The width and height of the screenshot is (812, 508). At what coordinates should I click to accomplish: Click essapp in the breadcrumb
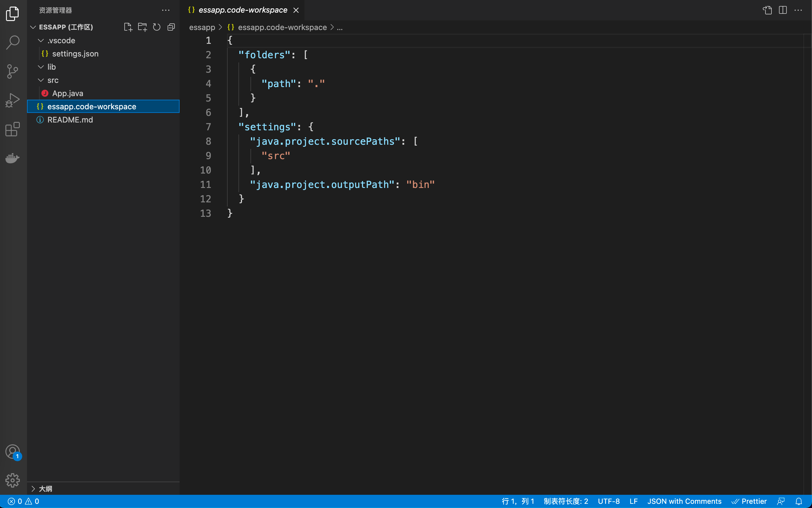202,27
